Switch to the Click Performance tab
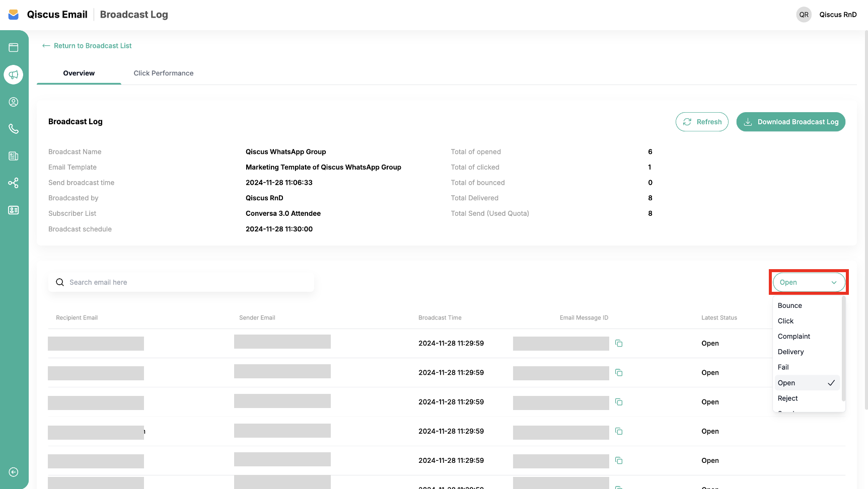868x489 pixels. tap(164, 73)
